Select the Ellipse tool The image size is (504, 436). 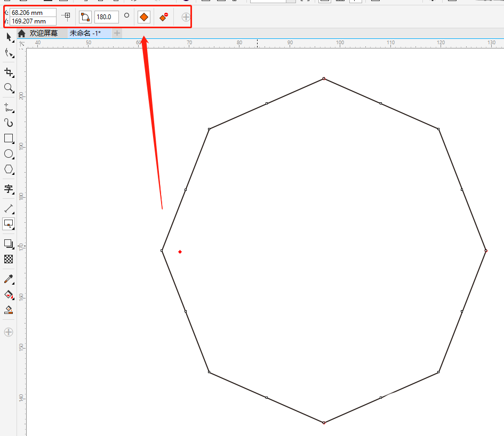(x=9, y=154)
